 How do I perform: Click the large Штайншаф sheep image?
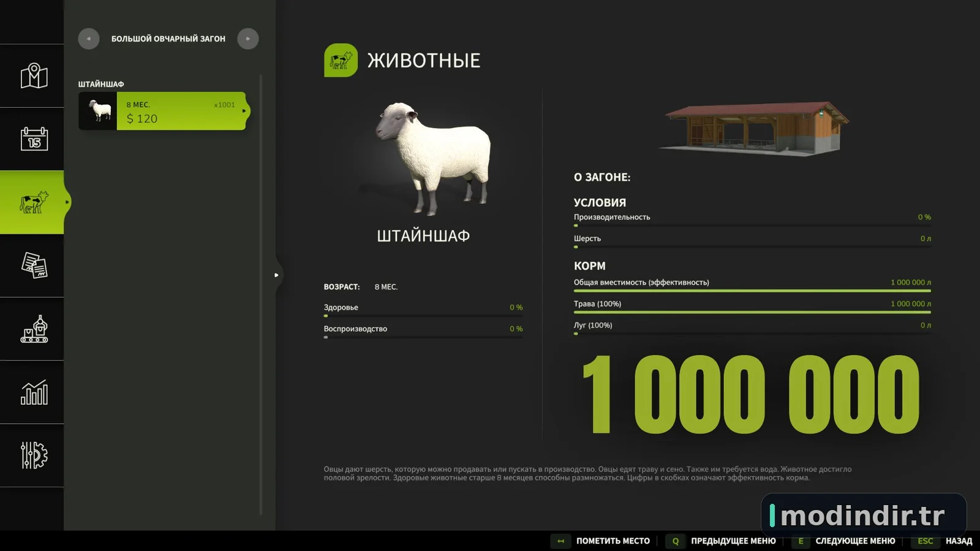tap(432, 158)
